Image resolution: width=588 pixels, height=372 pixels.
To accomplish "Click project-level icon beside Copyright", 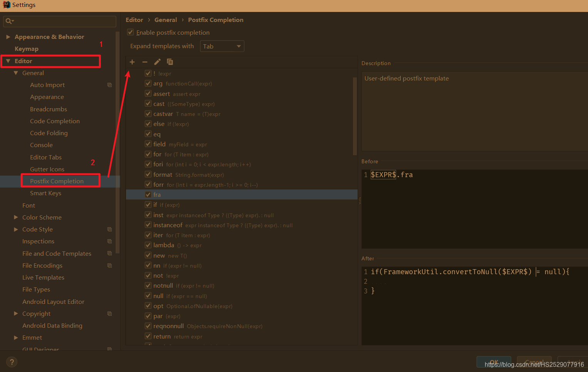I will click(x=110, y=314).
